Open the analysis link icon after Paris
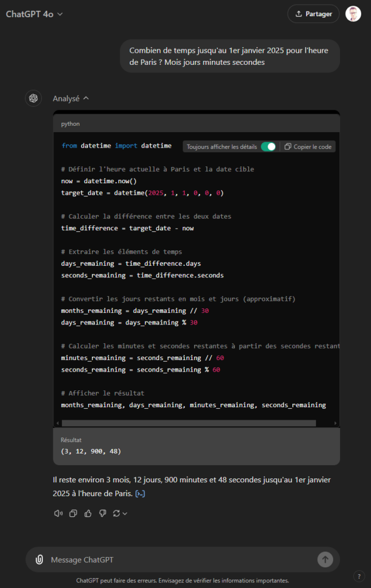 tap(140, 494)
